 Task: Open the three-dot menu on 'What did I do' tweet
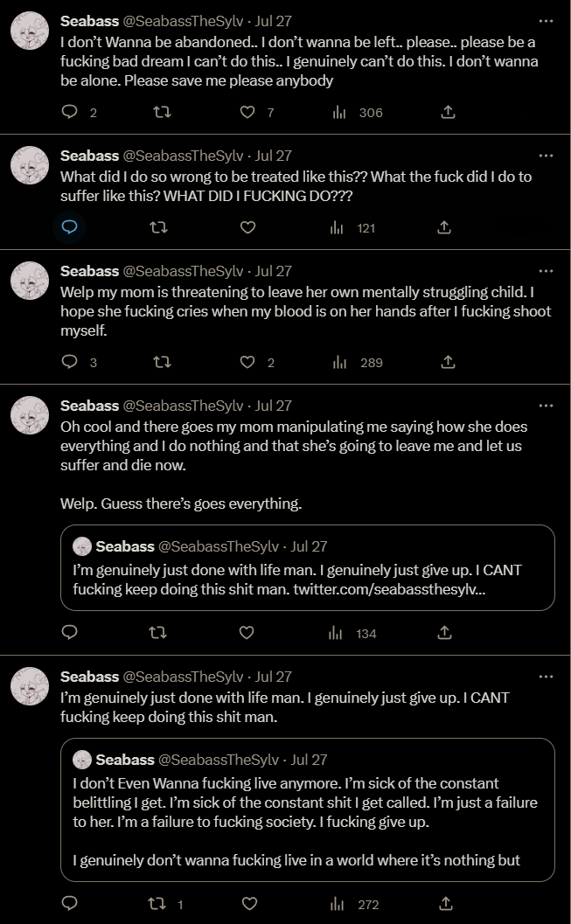tap(547, 156)
